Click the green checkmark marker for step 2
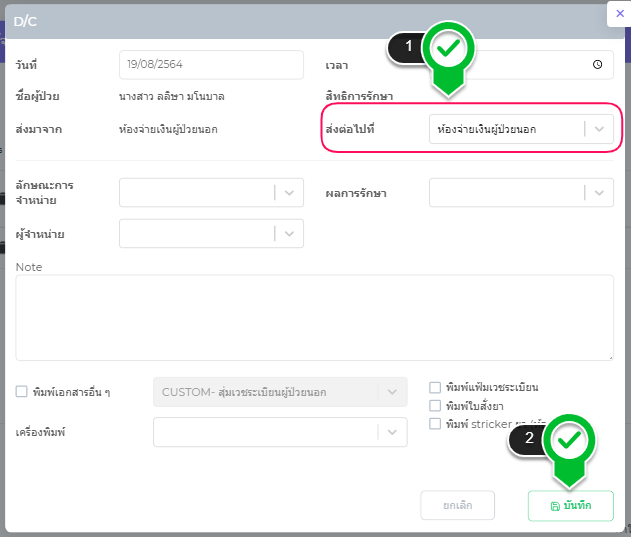 [x=569, y=441]
